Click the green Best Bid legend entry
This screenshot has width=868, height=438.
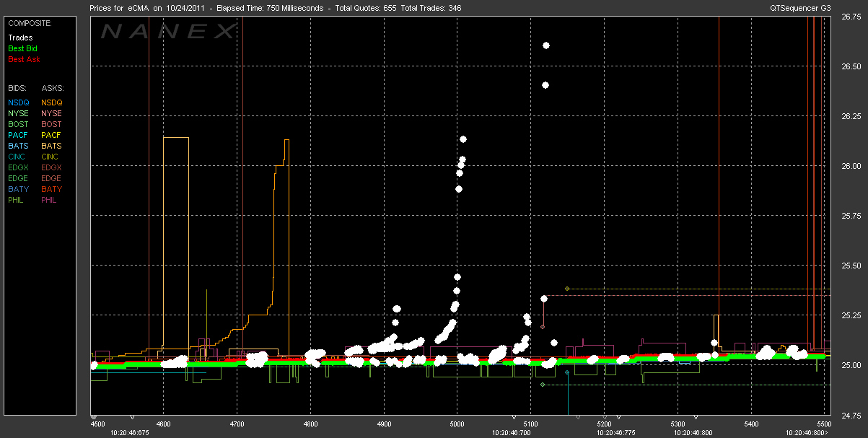click(x=22, y=48)
